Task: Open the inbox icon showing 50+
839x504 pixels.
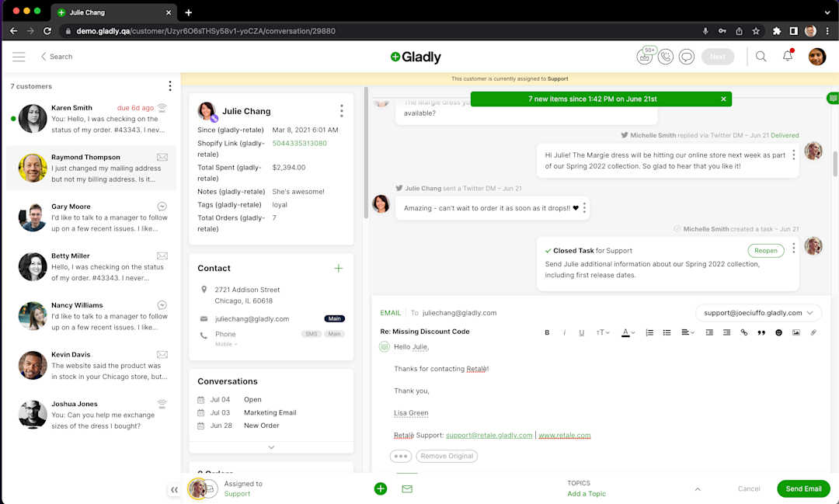Action: click(x=645, y=56)
